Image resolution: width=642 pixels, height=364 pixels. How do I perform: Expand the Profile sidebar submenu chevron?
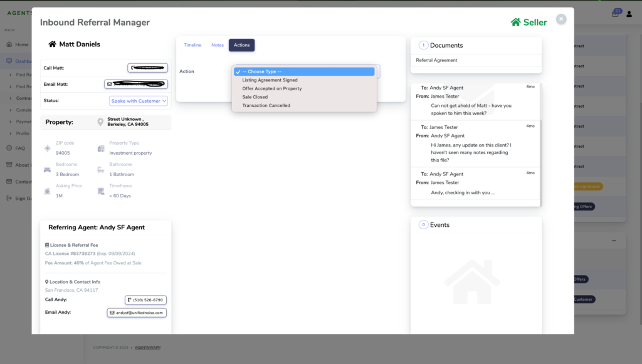(10, 133)
